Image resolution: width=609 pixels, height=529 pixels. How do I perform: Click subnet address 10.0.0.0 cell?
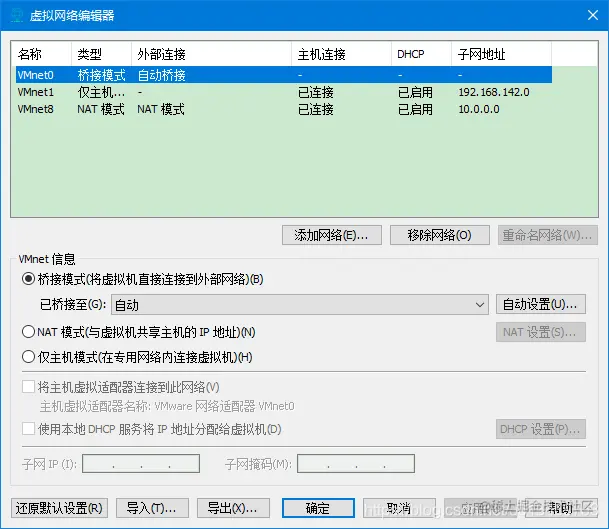479,109
